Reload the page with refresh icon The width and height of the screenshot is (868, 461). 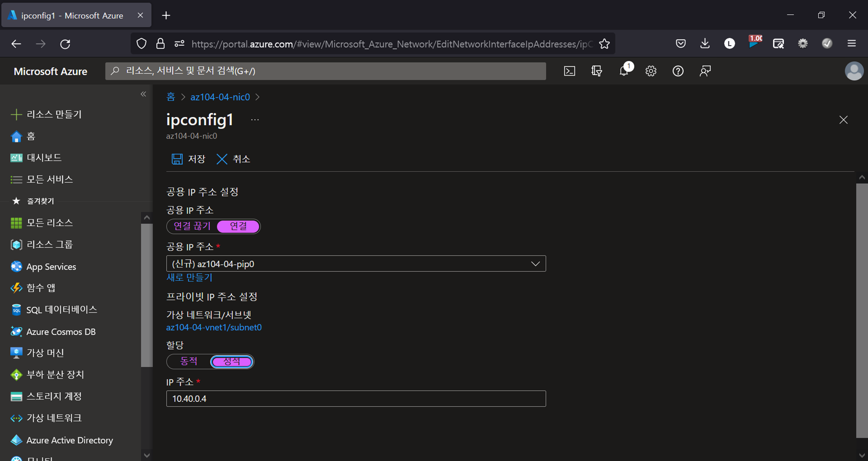click(x=65, y=44)
